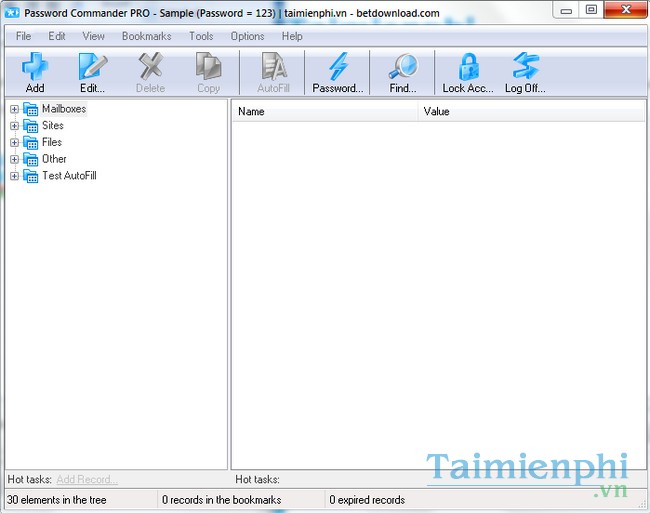Viewport: 650px width, 513px height.
Task: Expand the Other tree node
Action: pos(15,160)
